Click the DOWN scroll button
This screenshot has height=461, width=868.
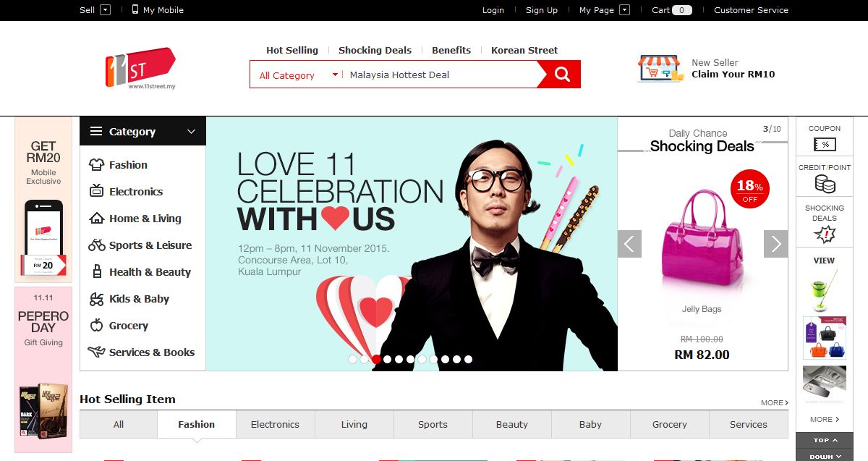[825, 456]
